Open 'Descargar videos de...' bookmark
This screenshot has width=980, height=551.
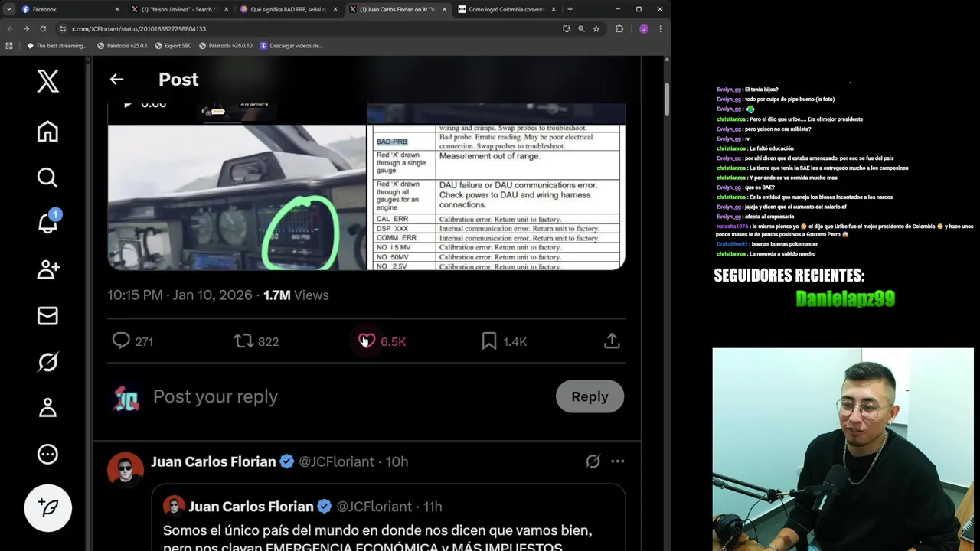[x=292, y=45]
